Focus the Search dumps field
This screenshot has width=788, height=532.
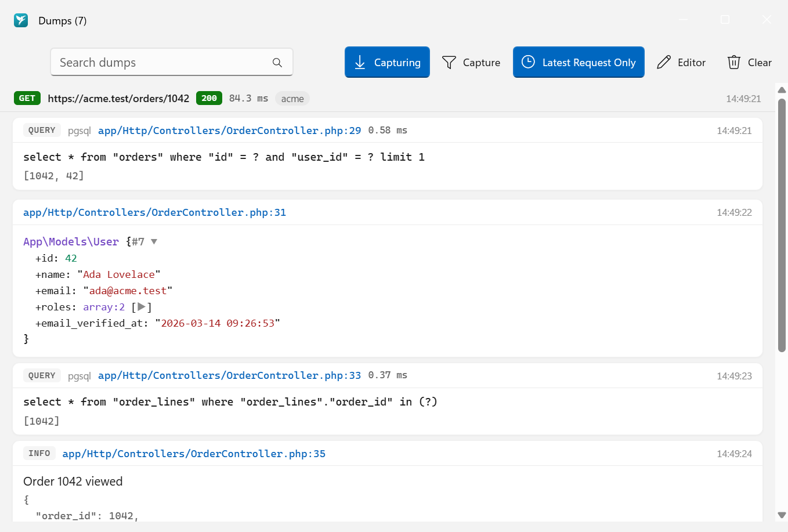pos(172,62)
